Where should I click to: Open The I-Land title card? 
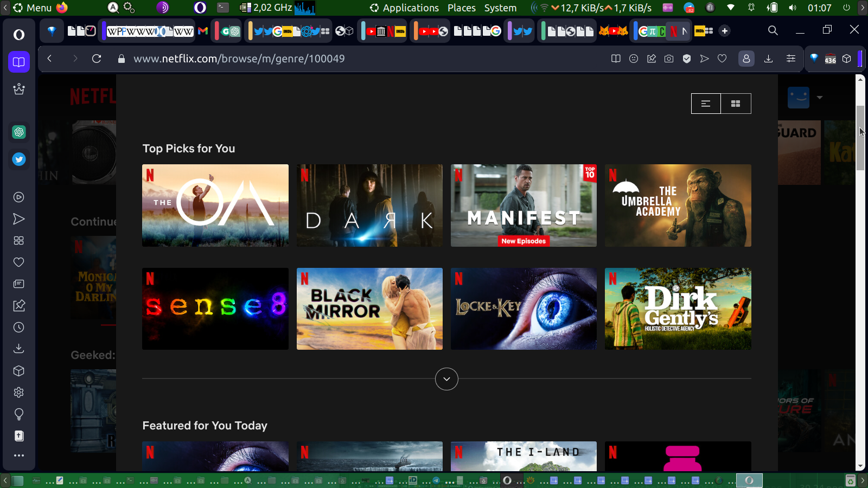tap(524, 456)
